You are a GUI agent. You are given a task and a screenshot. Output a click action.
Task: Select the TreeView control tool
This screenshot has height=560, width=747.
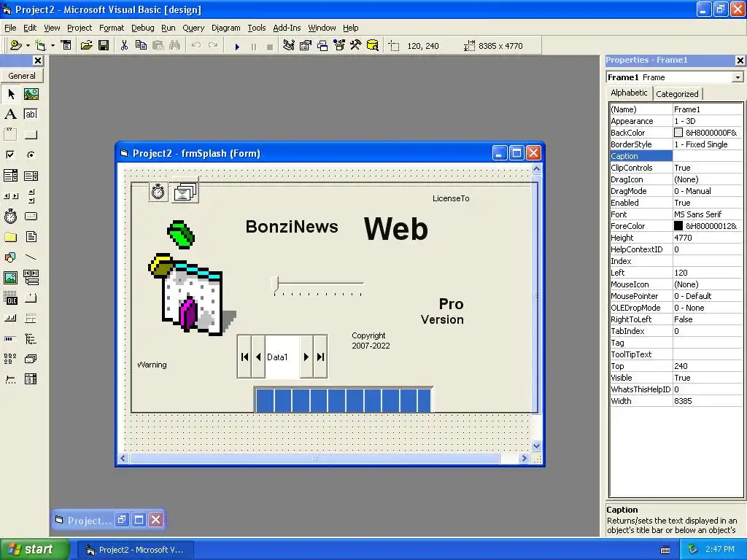click(x=31, y=338)
